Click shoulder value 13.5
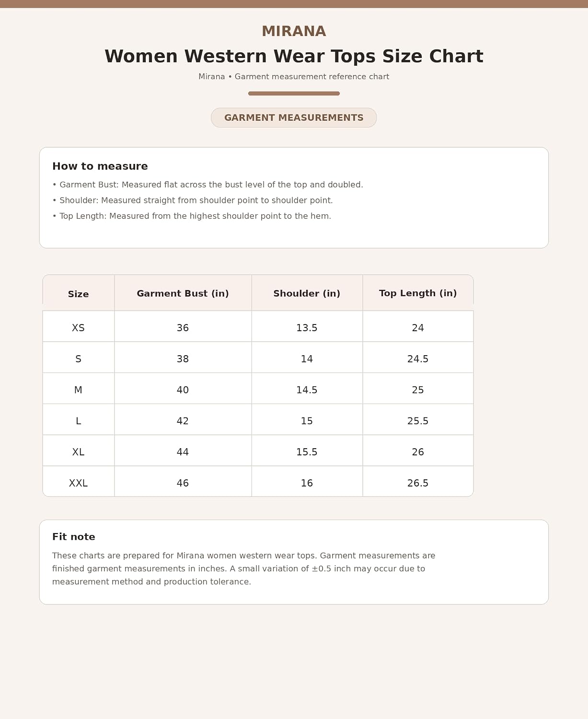This screenshot has height=719, width=588. [307, 328]
